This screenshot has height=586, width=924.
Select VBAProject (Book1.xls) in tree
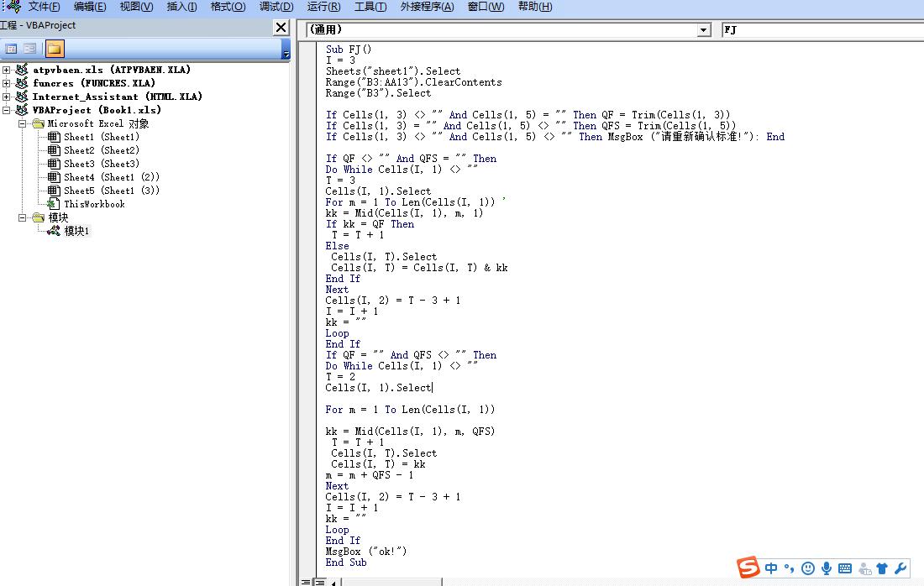point(97,110)
